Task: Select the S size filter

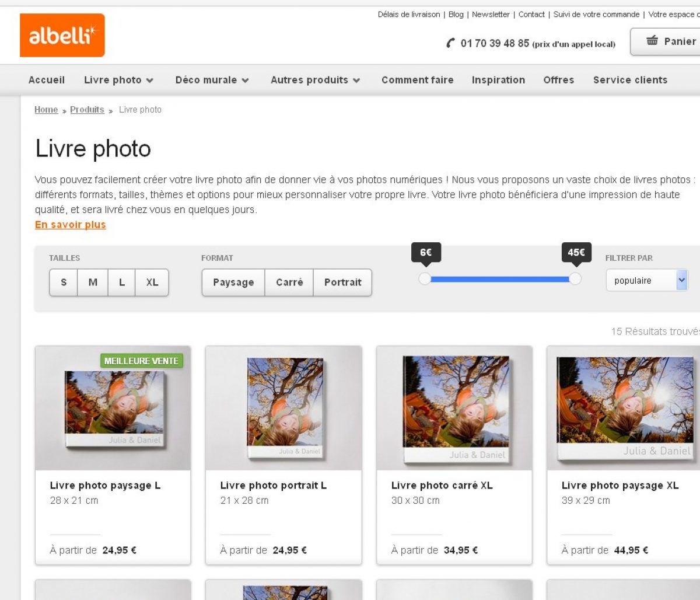Action: [x=64, y=282]
